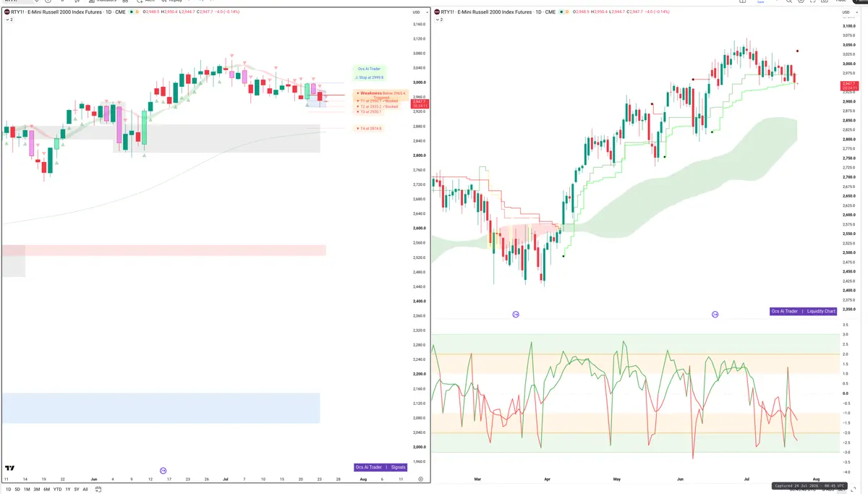The image size is (868, 494).
Task: Open time axis settings gear in left chart
Action: pos(420,479)
